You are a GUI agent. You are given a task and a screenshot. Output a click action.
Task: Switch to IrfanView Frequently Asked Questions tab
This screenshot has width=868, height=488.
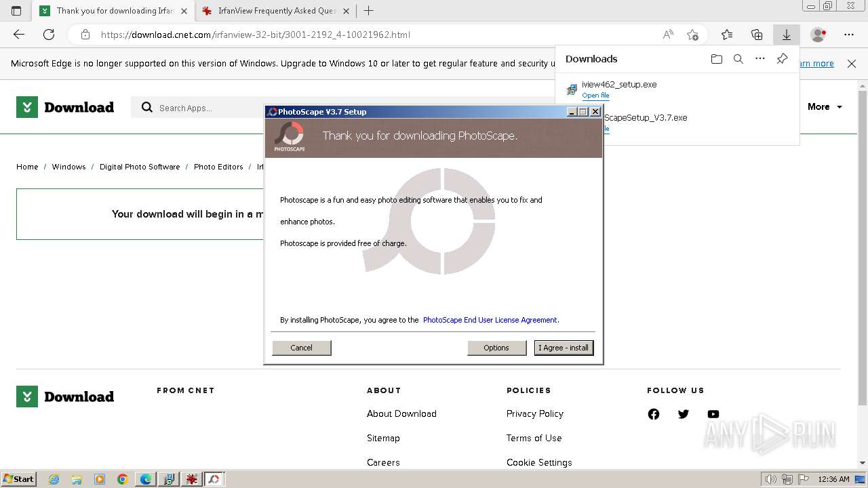point(277,11)
